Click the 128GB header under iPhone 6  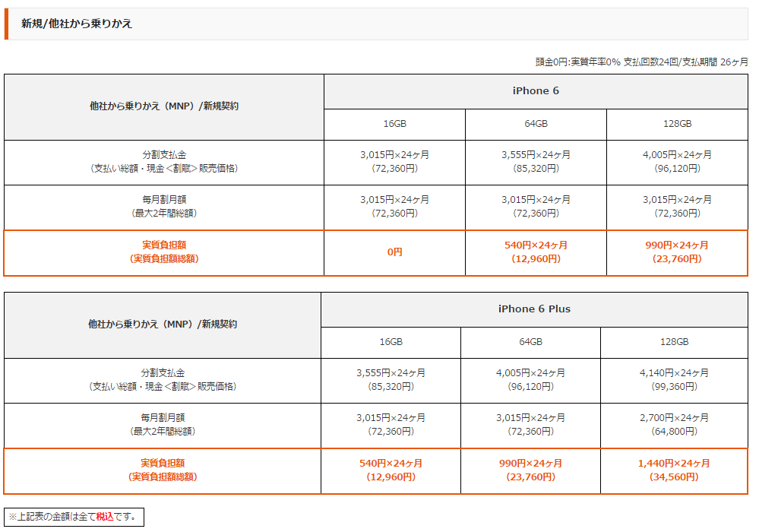tap(677, 124)
